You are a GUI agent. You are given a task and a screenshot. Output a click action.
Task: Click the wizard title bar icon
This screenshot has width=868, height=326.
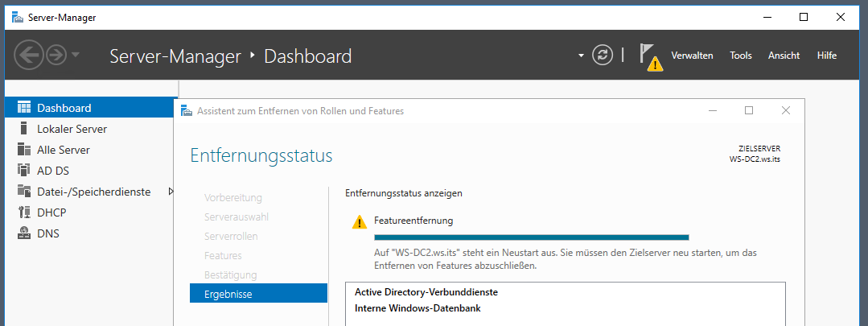point(186,111)
